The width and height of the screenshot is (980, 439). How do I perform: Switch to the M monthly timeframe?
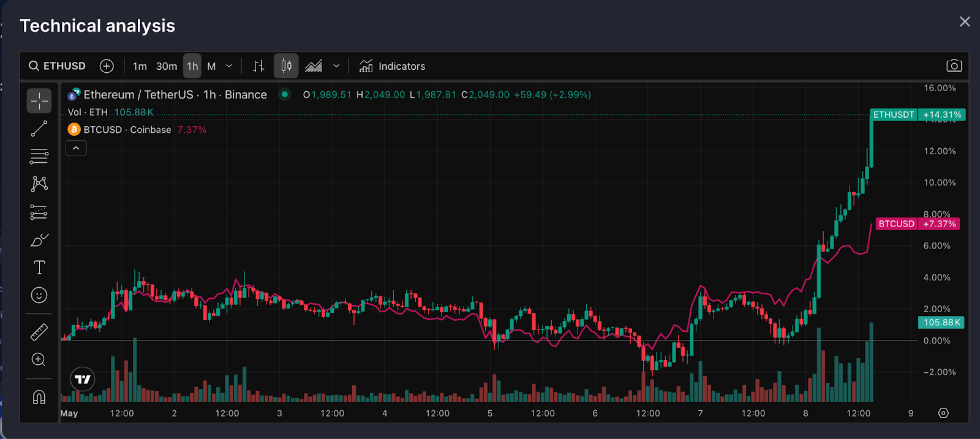click(x=211, y=66)
